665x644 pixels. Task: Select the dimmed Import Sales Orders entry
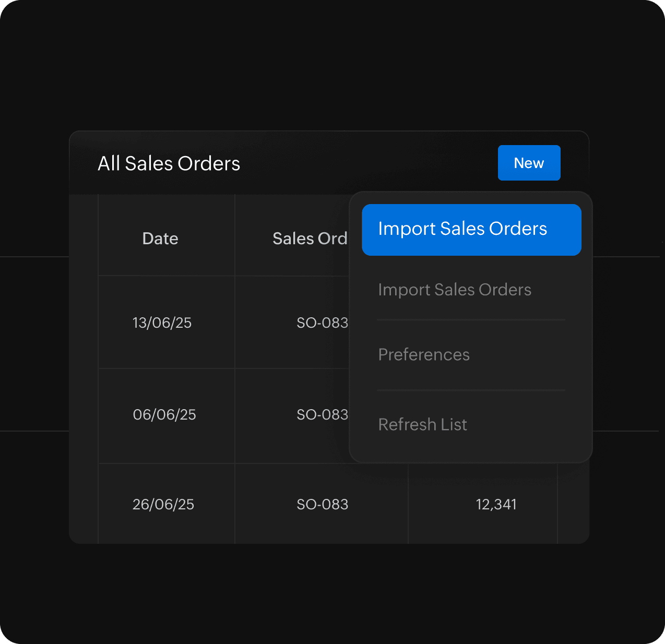tap(455, 290)
